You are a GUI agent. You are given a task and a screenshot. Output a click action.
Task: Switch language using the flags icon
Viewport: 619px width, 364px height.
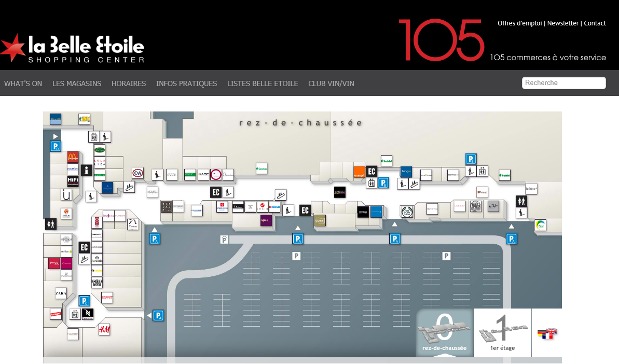click(547, 333)
